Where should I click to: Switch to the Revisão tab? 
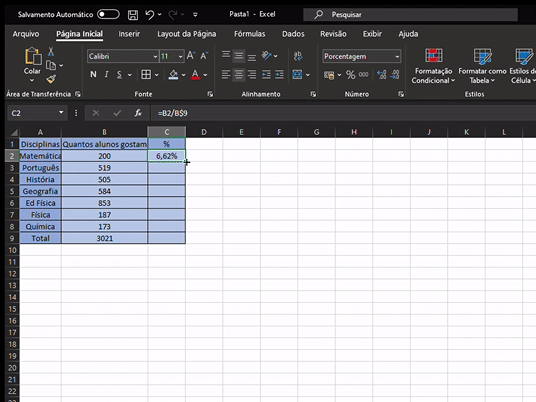click(333, 34)
